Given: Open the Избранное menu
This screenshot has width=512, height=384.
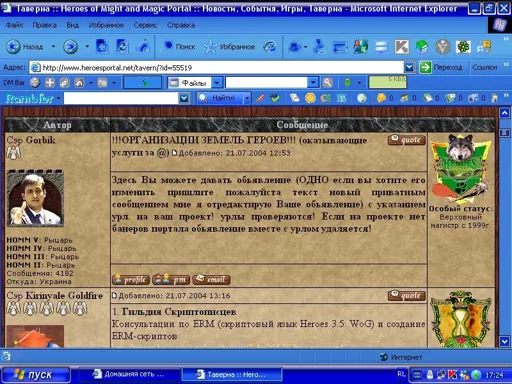Looking at the screenshot, I should pos(106,25).
